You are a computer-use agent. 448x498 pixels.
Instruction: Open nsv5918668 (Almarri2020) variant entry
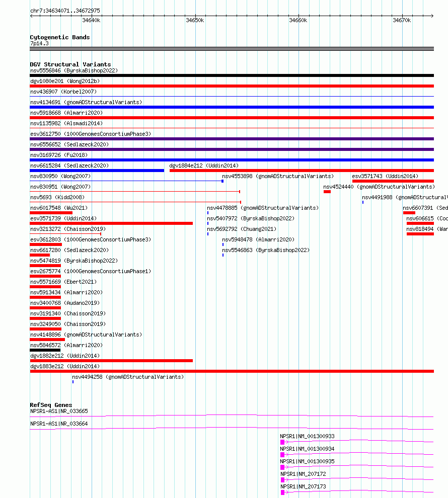(66, 113)
